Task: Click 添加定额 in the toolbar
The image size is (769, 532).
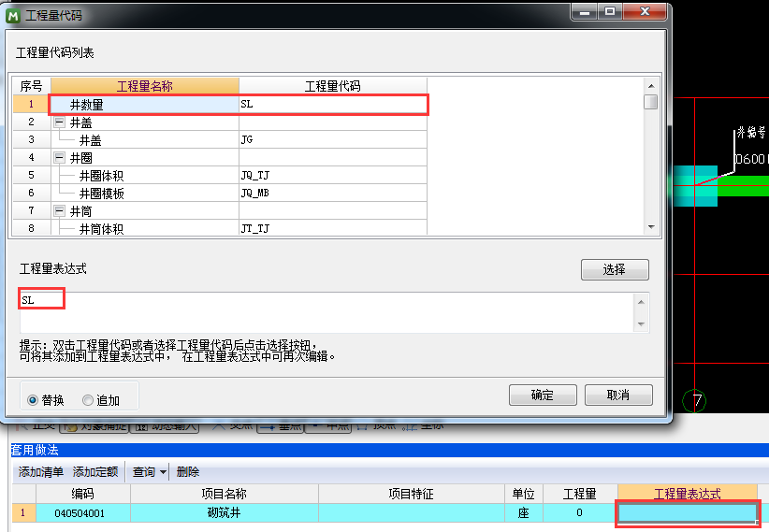Action: tap(95, 472)
